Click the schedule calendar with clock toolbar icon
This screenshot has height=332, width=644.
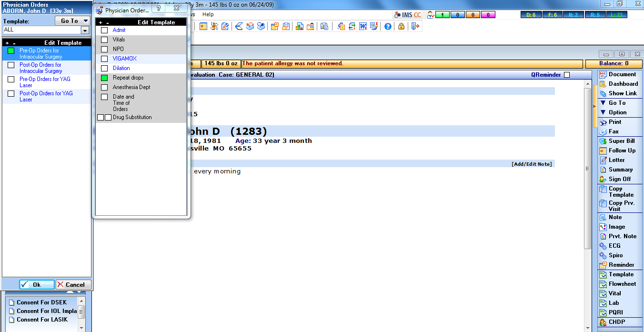274,26
